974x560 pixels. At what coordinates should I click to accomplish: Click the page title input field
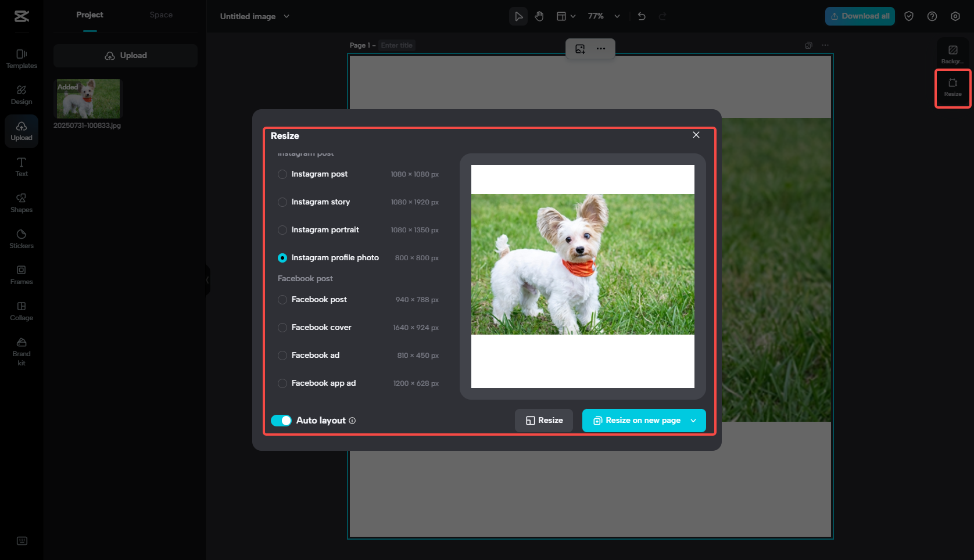[398, 45]
